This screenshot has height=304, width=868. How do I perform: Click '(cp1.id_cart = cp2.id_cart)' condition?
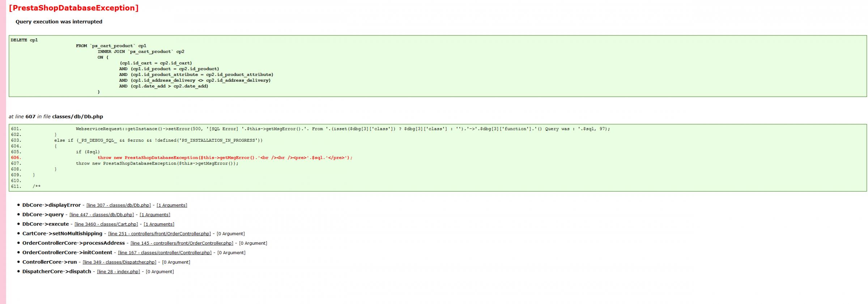pos(156,63)
